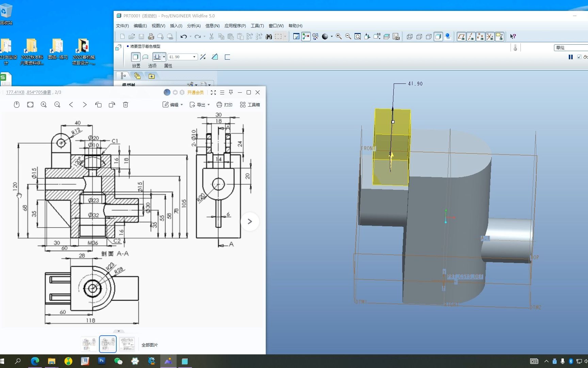Click the Paste icon

click(231, 36)
